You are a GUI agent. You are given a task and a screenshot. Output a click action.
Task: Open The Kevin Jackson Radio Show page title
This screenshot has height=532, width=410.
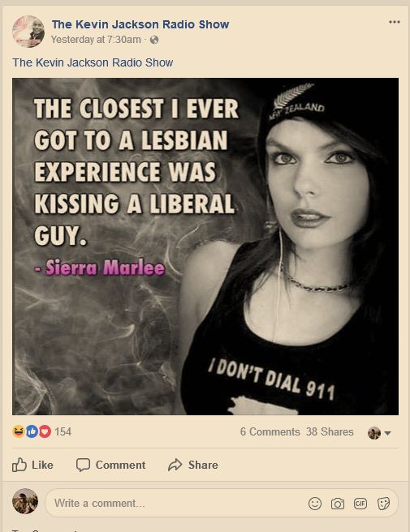[140, 24]
